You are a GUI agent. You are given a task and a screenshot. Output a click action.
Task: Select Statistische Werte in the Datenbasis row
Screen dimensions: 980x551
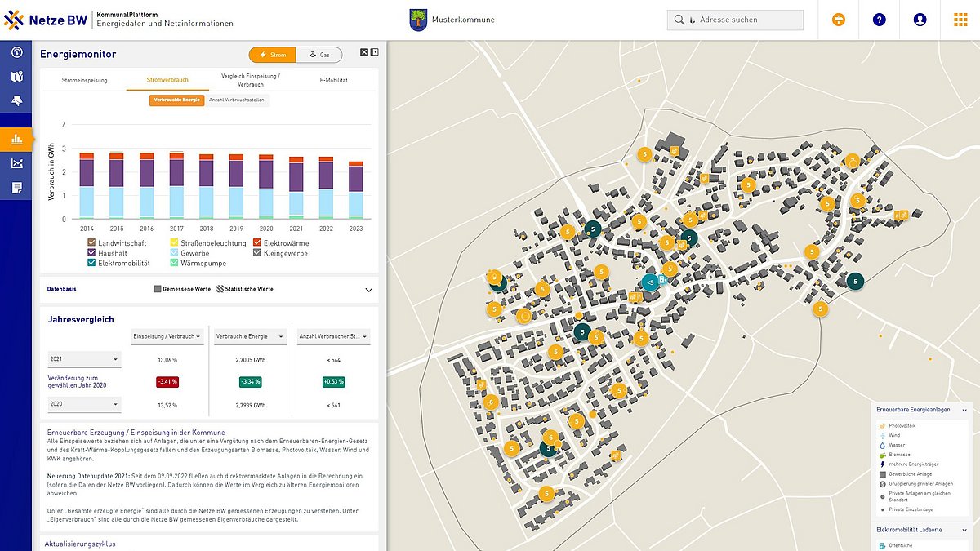243,289
